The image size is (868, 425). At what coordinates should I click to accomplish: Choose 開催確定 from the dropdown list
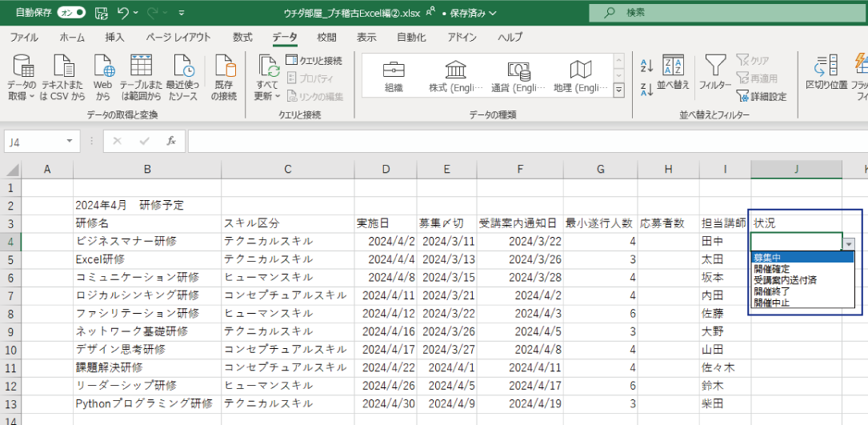(x=771, y=269)
